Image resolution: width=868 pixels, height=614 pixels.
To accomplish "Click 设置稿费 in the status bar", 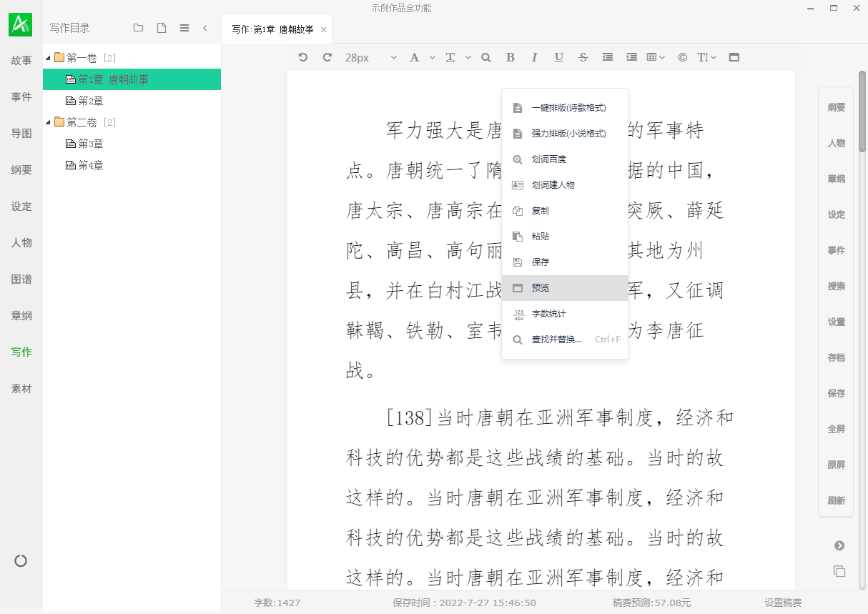I will pyautogui.click(x=783, y=603).
